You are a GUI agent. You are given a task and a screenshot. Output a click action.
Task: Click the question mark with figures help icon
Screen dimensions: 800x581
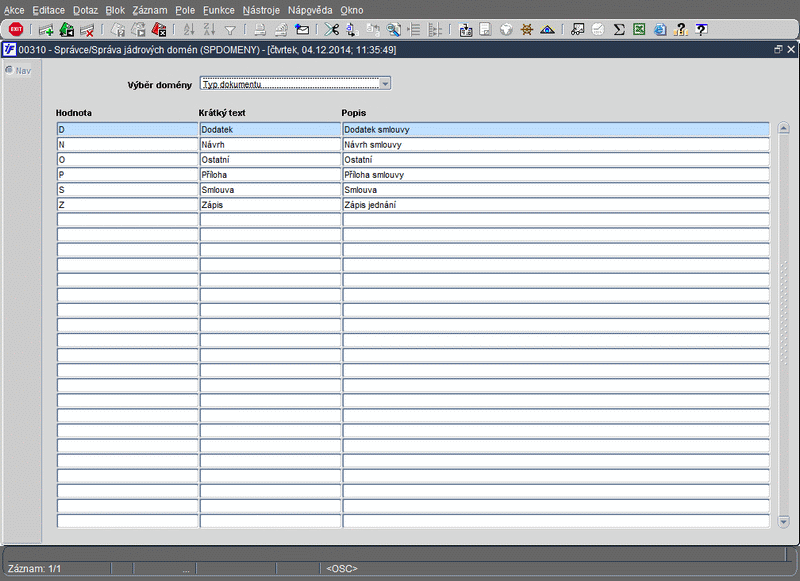coord(681,30)
